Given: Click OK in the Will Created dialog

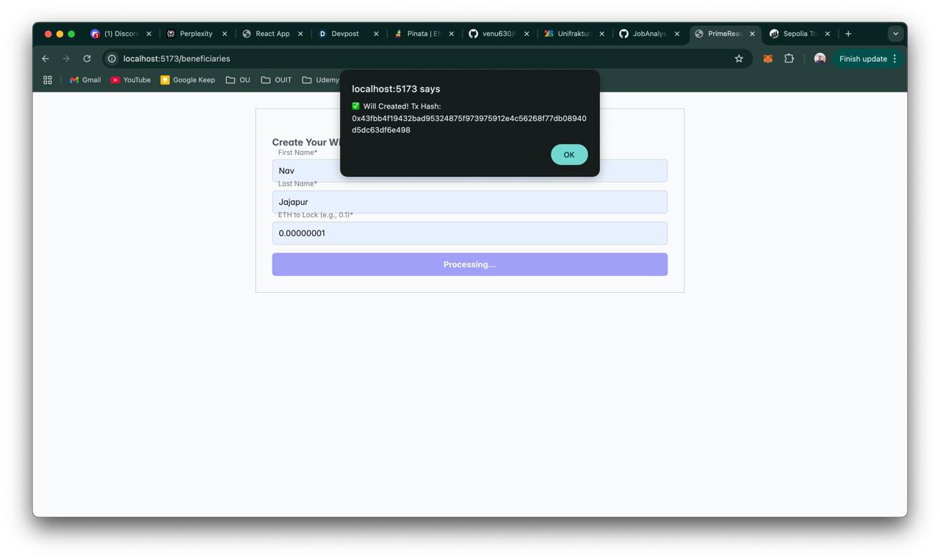Looking at the screenshot, I should pos(569,155).
